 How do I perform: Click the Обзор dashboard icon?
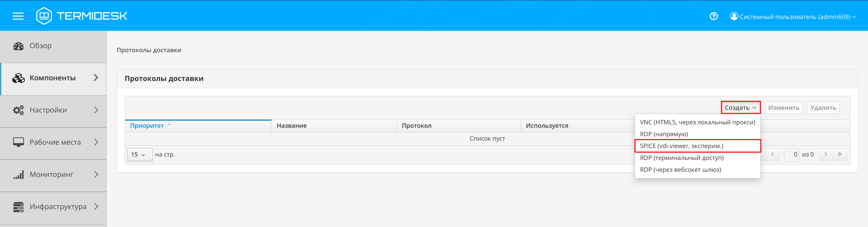[x=18, y=46]
